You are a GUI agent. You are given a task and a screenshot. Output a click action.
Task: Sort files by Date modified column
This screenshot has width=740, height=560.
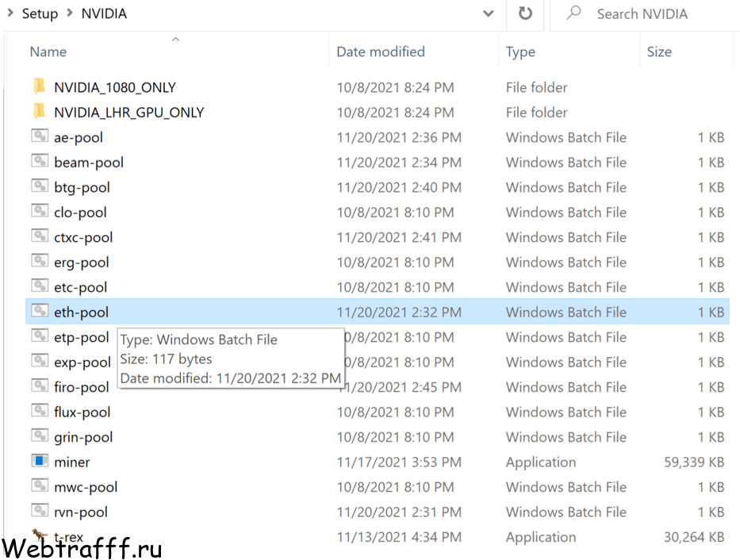pos(381,52)
